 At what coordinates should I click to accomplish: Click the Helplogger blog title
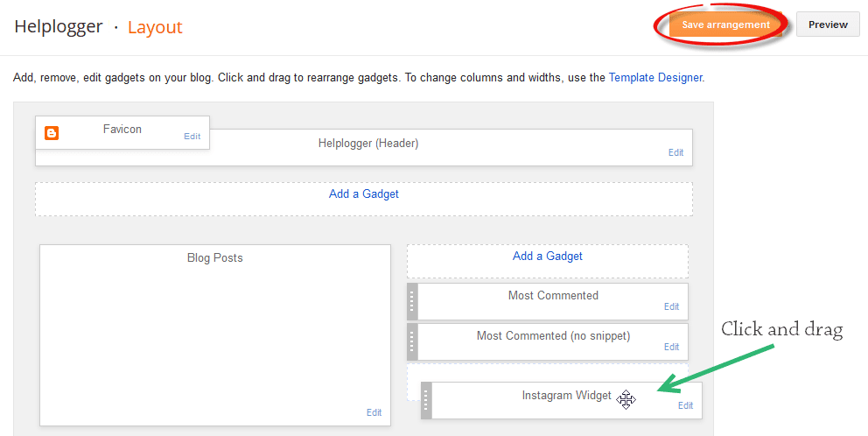point(59,27)
